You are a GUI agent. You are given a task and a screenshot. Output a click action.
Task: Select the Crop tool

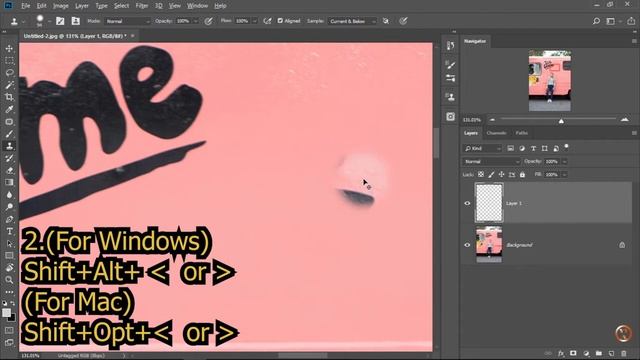coord(9,97)
